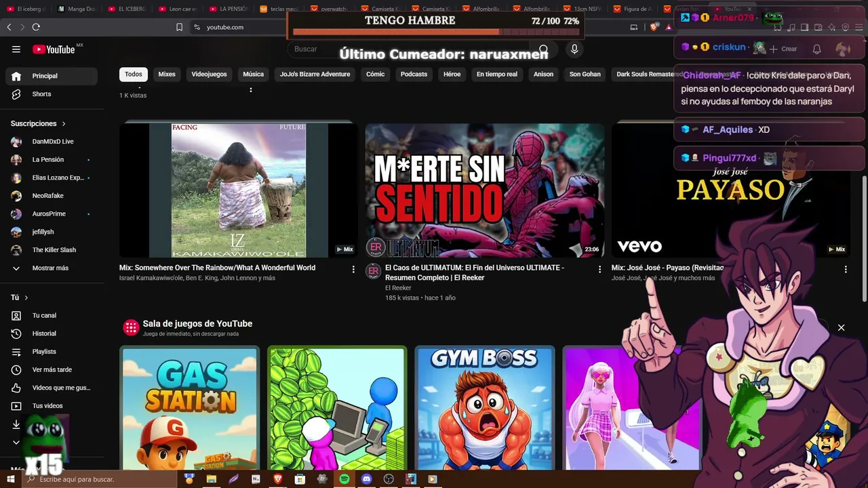Open Discord from the taskbar
Image resolution: width=868 pixels, height=488 pixels.
tap(367, 479)
